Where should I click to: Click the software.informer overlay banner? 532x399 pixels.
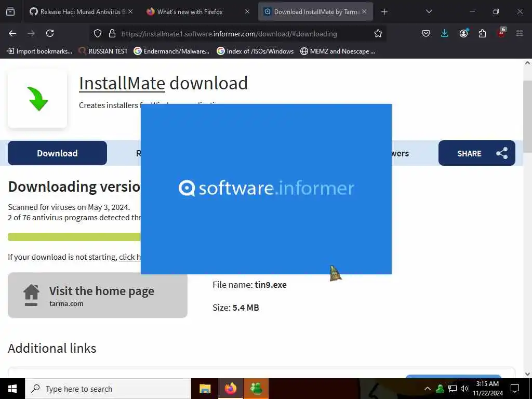(x=266, y=189)
